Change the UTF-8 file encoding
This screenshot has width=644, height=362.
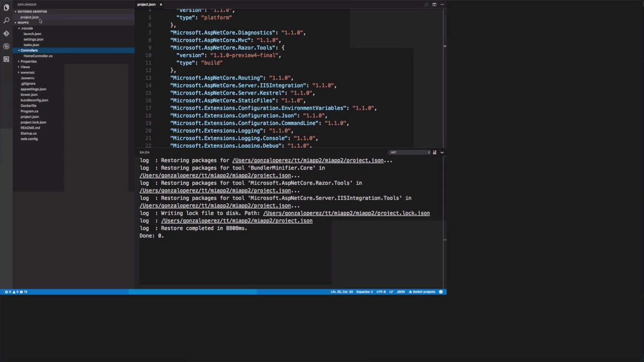click(x=381, y=292)
